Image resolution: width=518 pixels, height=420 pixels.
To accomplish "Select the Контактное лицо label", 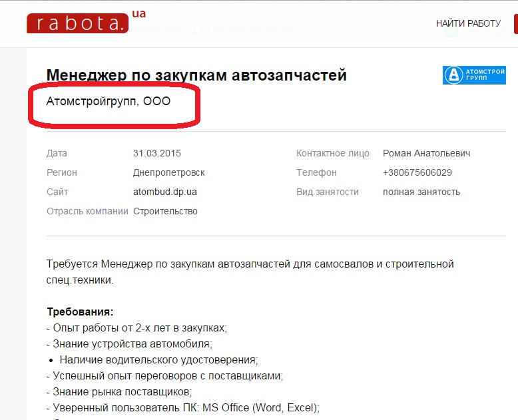I will click(333, 153).
